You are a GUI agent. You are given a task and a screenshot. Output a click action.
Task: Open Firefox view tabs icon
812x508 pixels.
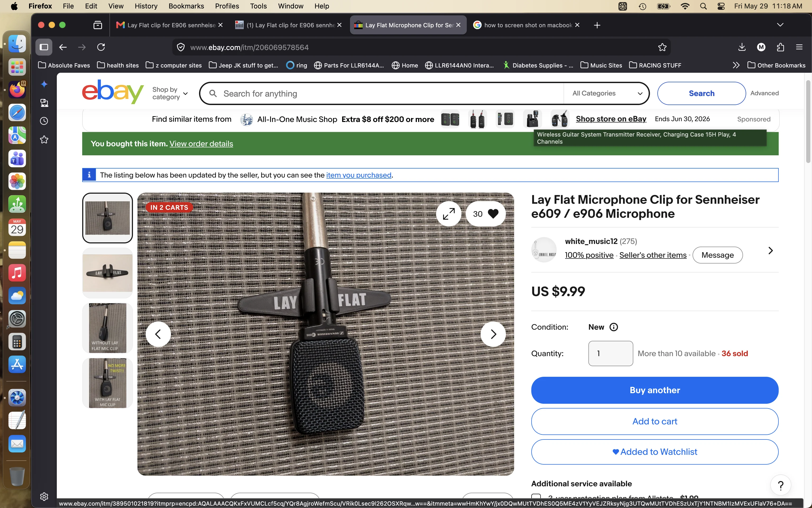[98, 25]
